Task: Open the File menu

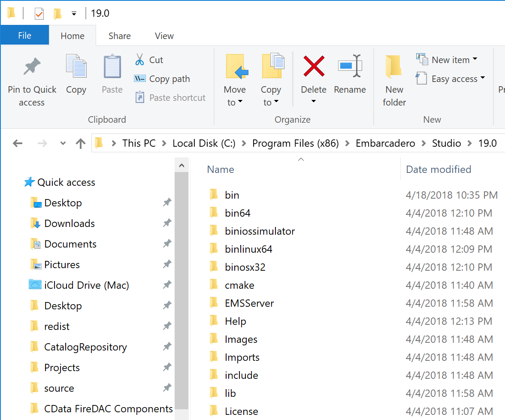Action: coord(24,36)
